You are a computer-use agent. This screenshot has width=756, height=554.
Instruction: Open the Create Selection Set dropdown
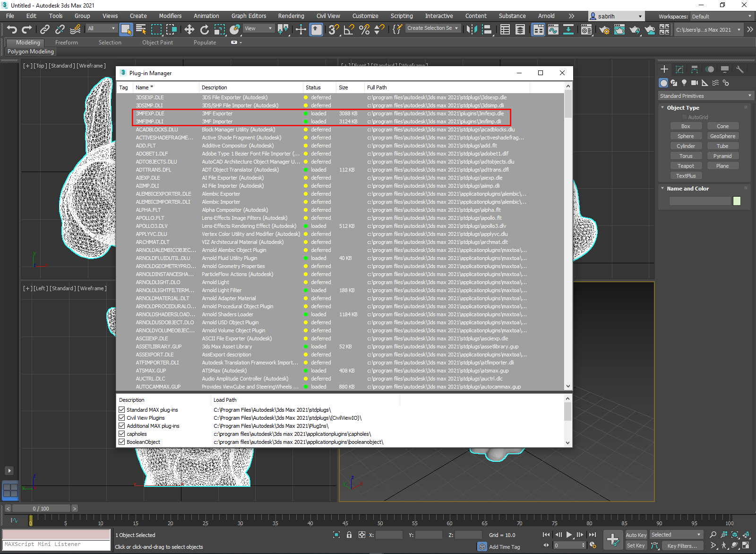[x=433, y=28]
